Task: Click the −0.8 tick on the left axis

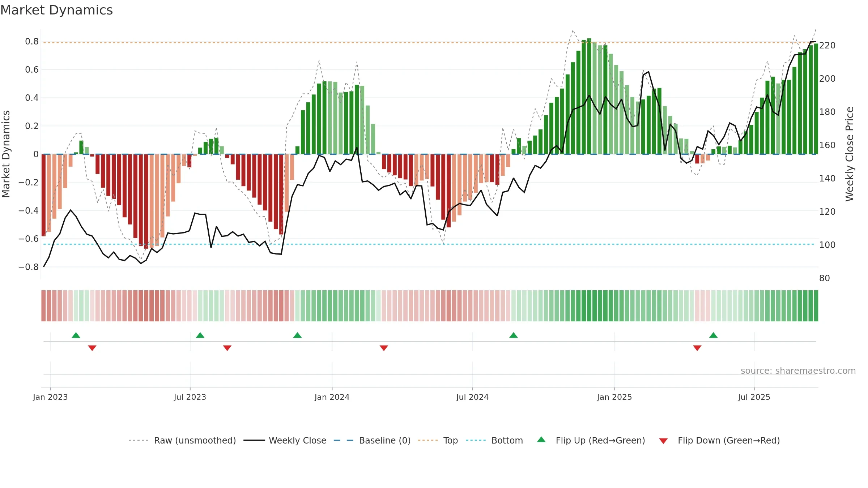Action: point(29,267)
